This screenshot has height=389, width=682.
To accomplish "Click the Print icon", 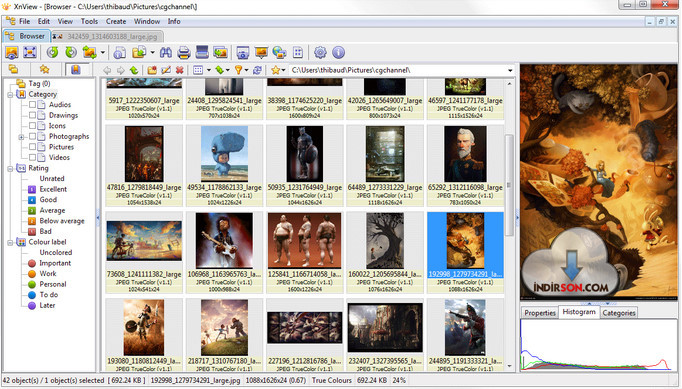I will (x=184, y=53).
